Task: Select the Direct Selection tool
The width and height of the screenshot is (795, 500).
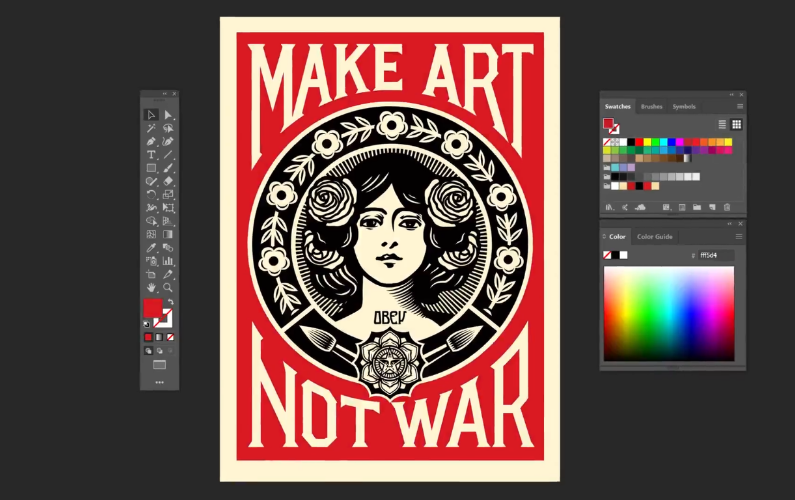Action: [x=168, y=115]
